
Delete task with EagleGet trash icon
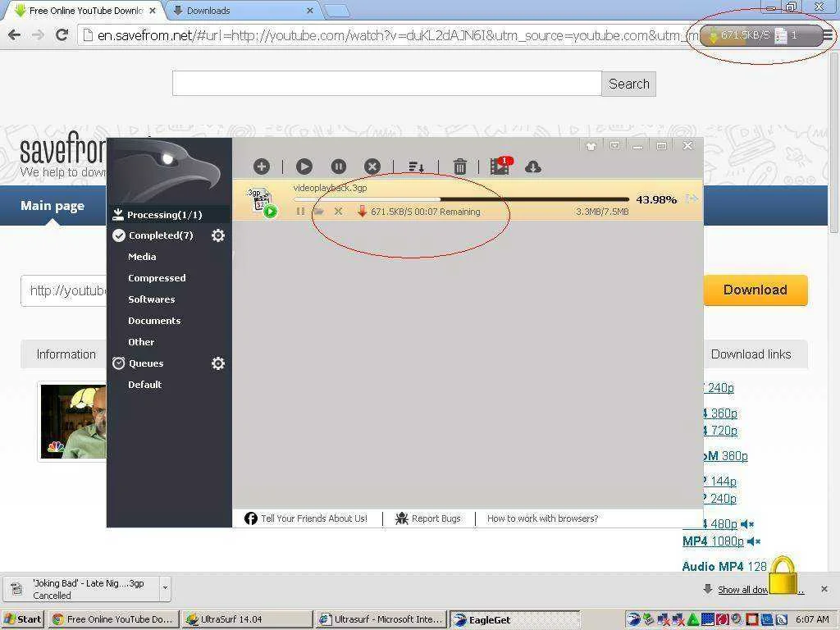(459, 167)
